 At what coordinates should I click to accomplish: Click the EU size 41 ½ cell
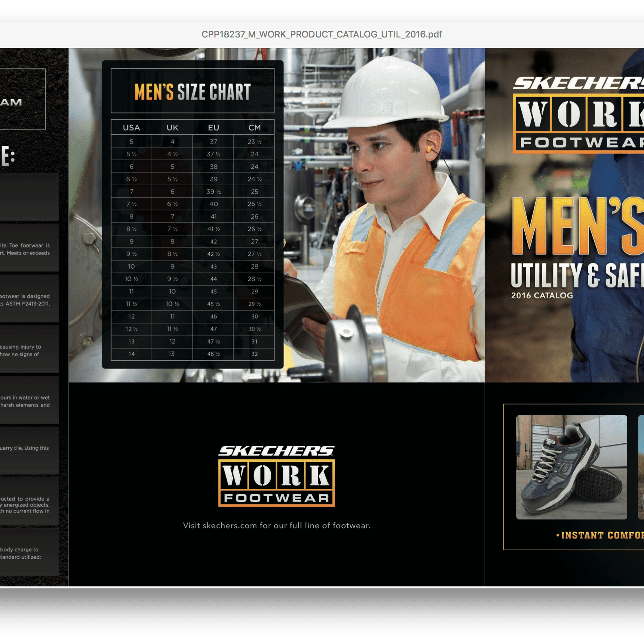click(213, 229)
